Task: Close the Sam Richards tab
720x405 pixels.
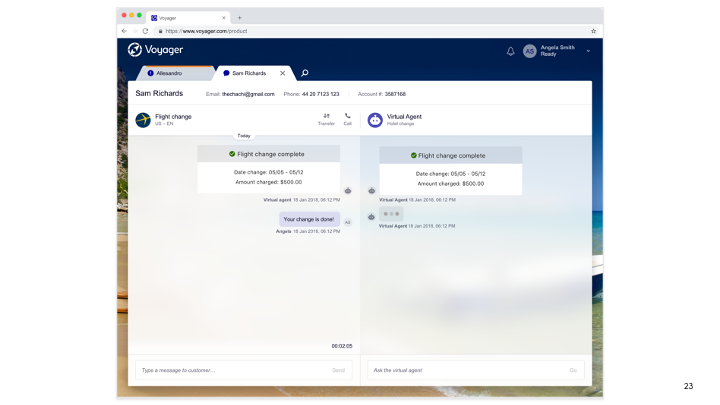Action: tap(282, 73)
